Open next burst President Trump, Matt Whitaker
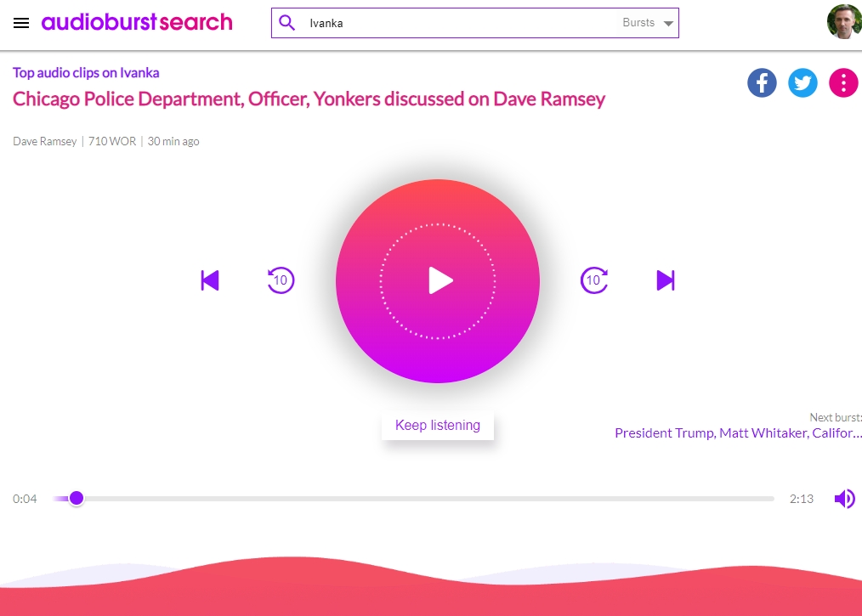Screen dimensions: 862x616 click(738, 433)
